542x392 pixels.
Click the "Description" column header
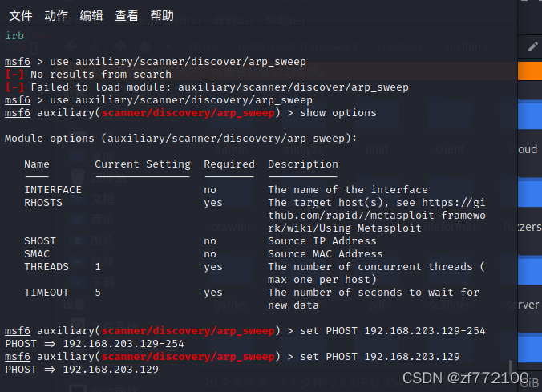(303, 164)
